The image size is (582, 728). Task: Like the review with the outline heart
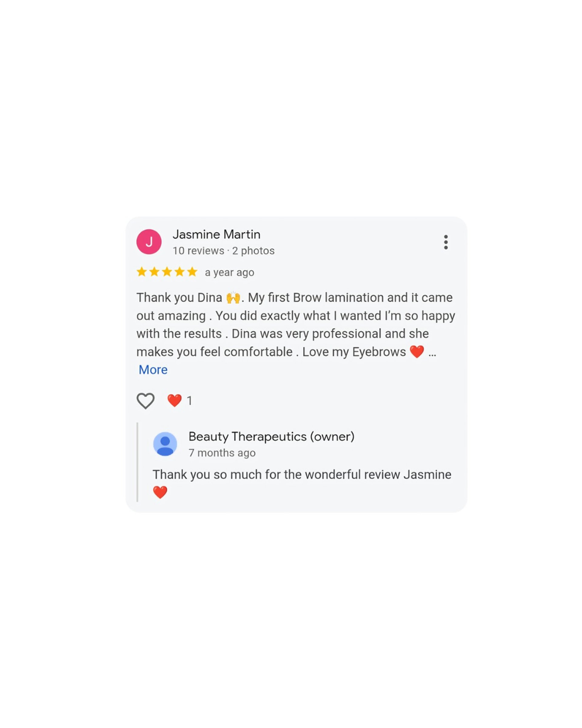pyautogui.click(x=145, y=401)
